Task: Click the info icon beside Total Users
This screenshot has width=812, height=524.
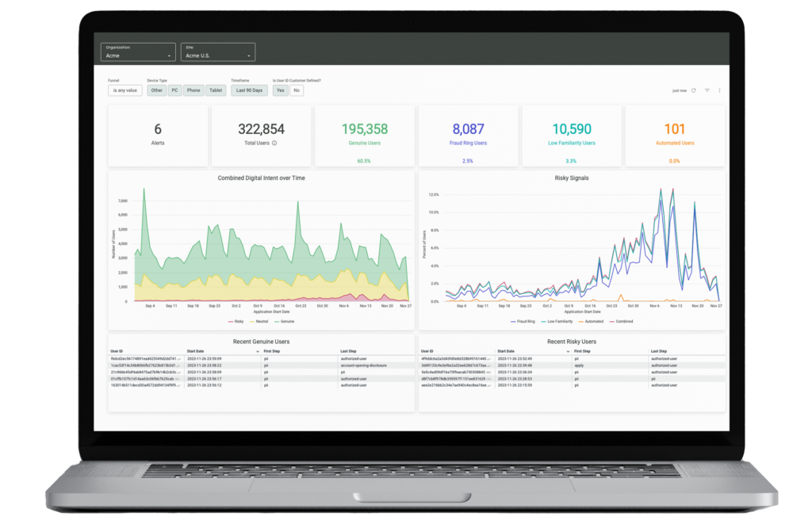Action: [x=274, y=143]
